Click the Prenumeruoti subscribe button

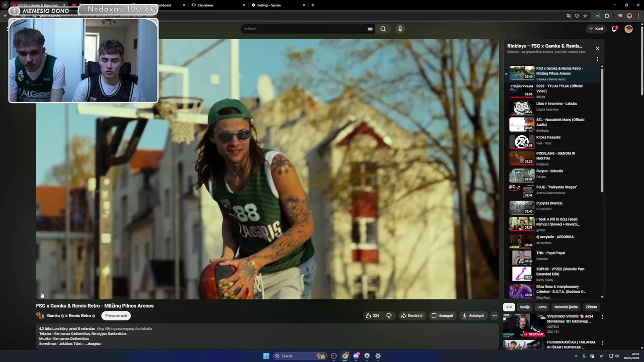click(x=116, y=316)
